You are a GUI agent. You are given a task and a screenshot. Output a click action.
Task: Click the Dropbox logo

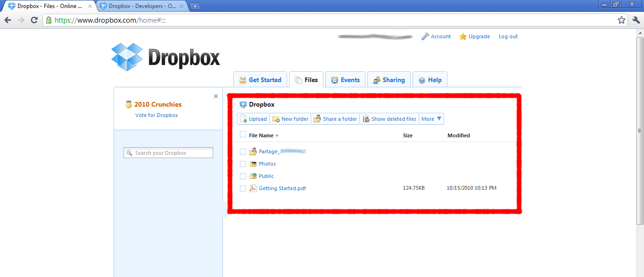(165, 56)
